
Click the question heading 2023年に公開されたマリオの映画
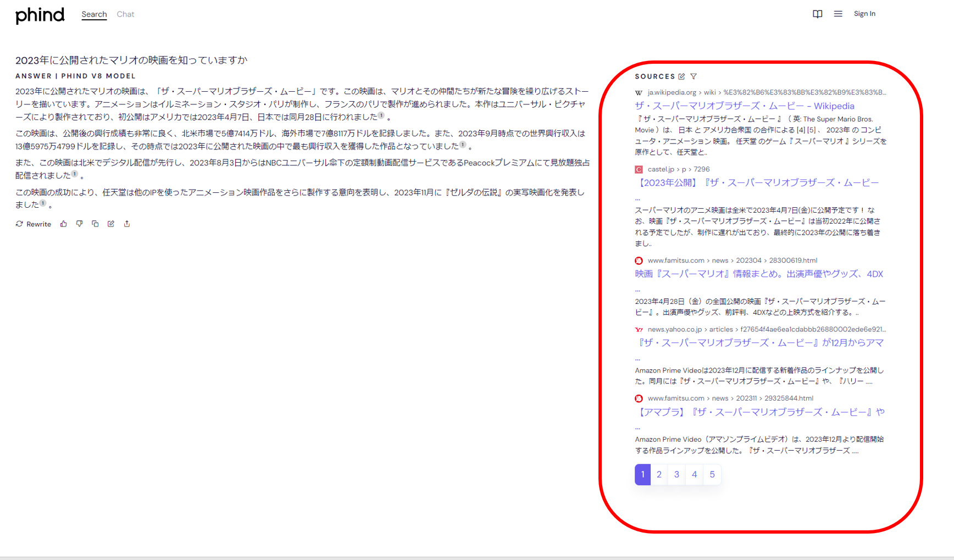tap(131, 60)
